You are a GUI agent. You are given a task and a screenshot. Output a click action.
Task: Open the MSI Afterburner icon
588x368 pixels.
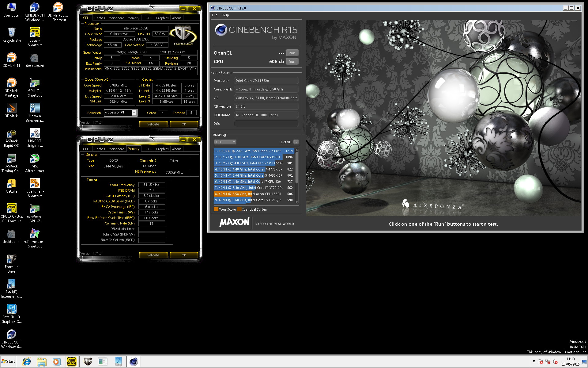point(35,163)
